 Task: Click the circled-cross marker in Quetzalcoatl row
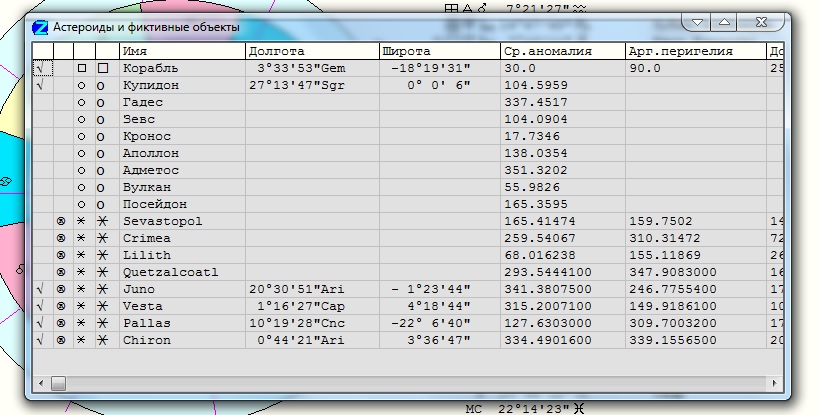62,272
